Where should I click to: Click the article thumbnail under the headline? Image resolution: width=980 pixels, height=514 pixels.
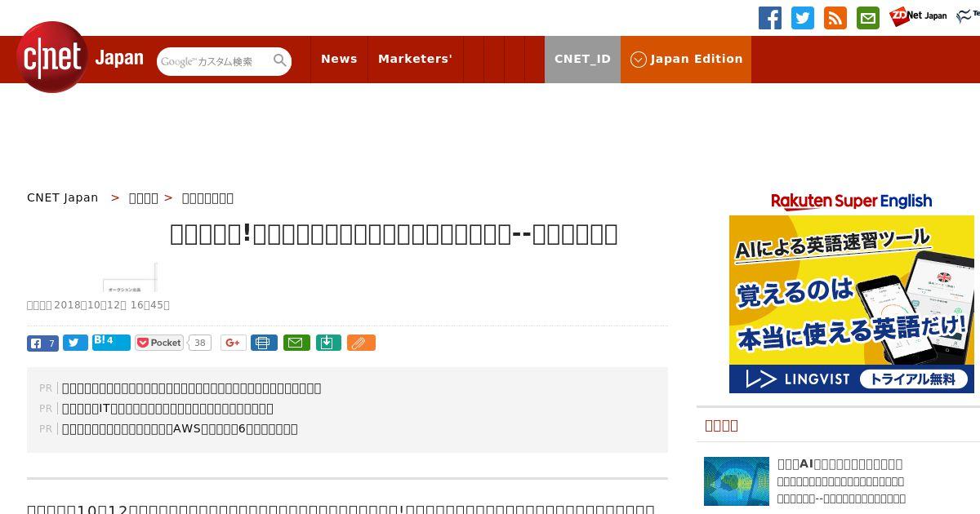pos(130,277)
